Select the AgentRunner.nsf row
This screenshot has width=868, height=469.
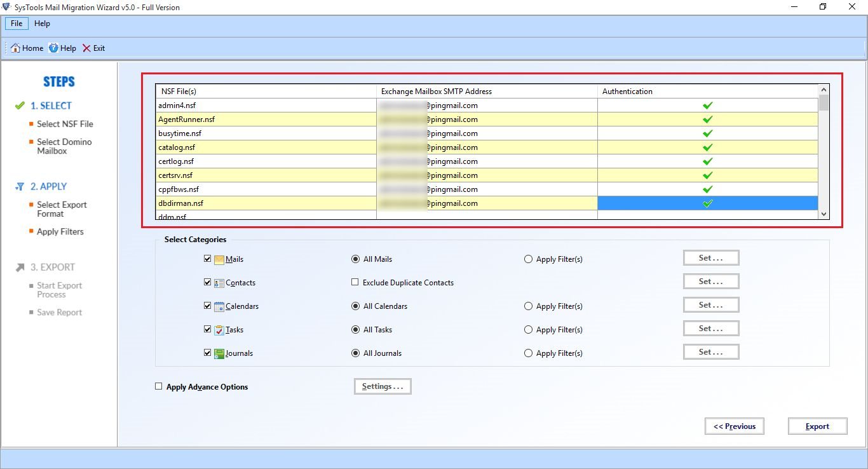[487, 119]
